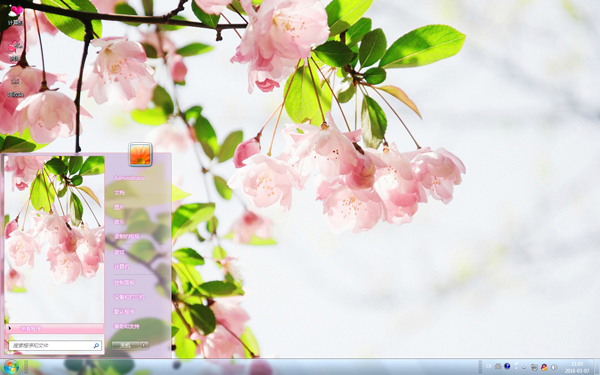The height and width of the screenshot is (375, 600).
Task: Click the CK input language indicator
Action: point(489,367)
